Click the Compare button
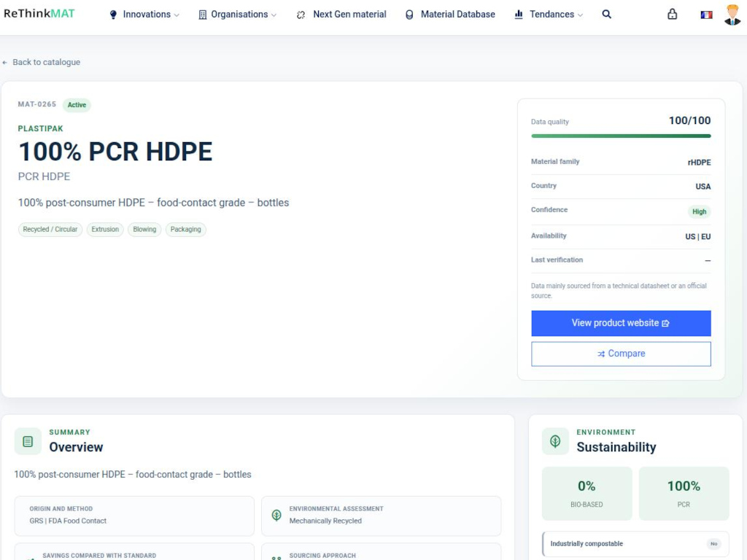The width and height of the screenshot is (747, 560). [x=621, y=354]
